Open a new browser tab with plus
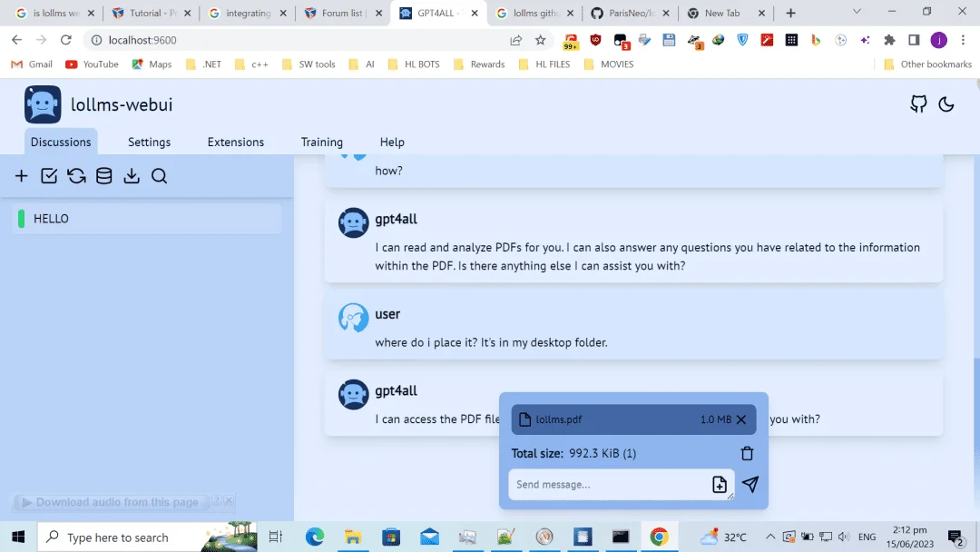Screen dimensions: 980x552 [x=790, y=13]
